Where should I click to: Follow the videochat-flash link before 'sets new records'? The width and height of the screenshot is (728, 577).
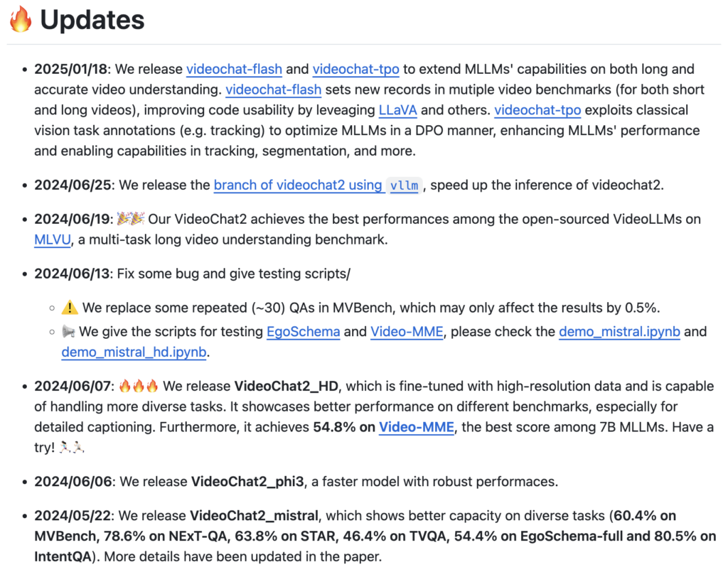tap(273, 90)
